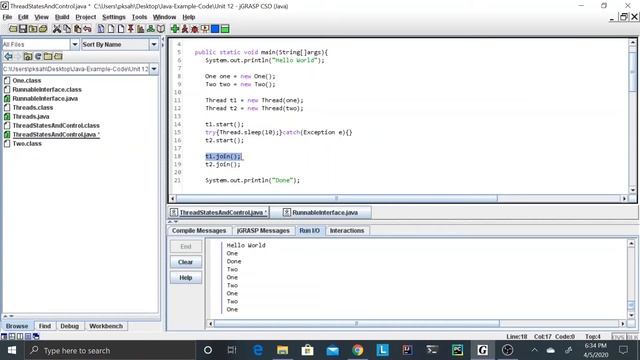The height and width of the screenshot is (360, 640).
Task: Click the blue square toolbar icon
Action: point(215,29)
